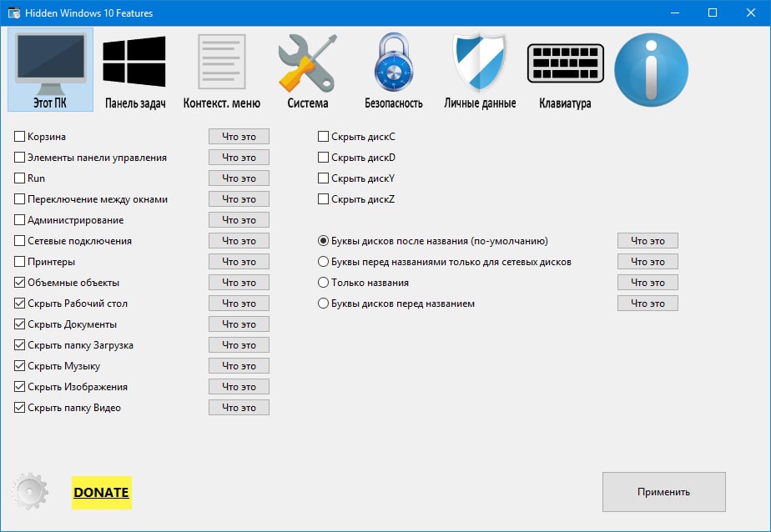Screen dimensions: 771x532
Task: Click the yellow DONATE link
Action: point(101,492)
